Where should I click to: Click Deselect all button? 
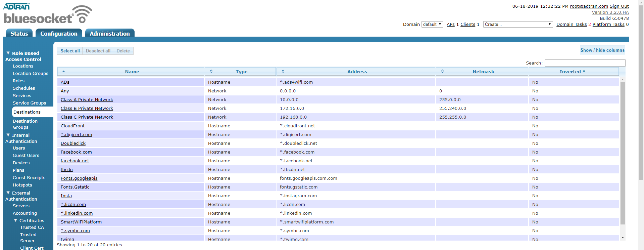(x=98, y=51)
